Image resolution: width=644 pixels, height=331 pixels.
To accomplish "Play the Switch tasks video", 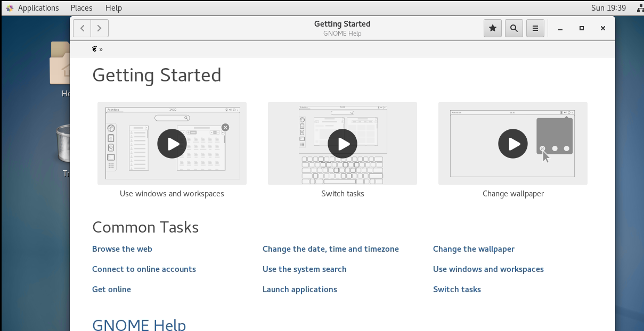I will (343, 144).
